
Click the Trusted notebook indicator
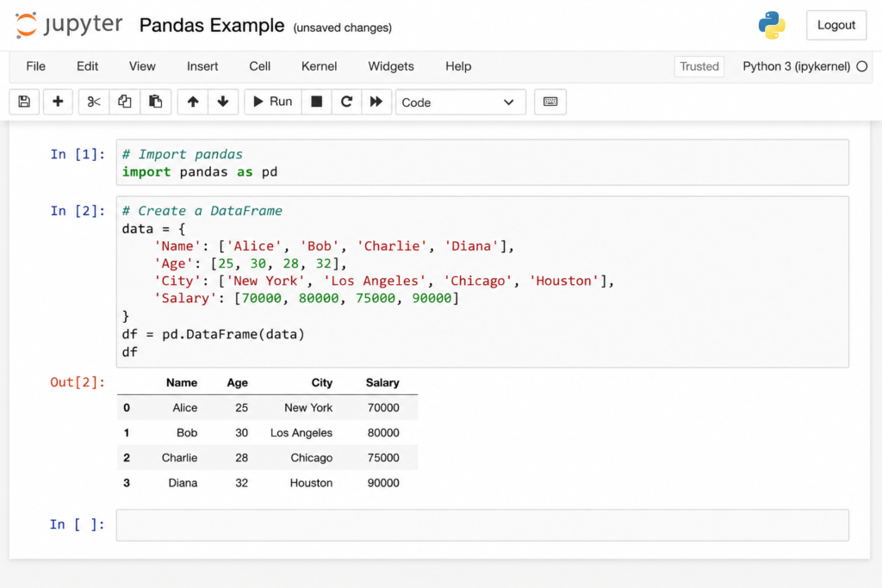click(x=699, y=66)
